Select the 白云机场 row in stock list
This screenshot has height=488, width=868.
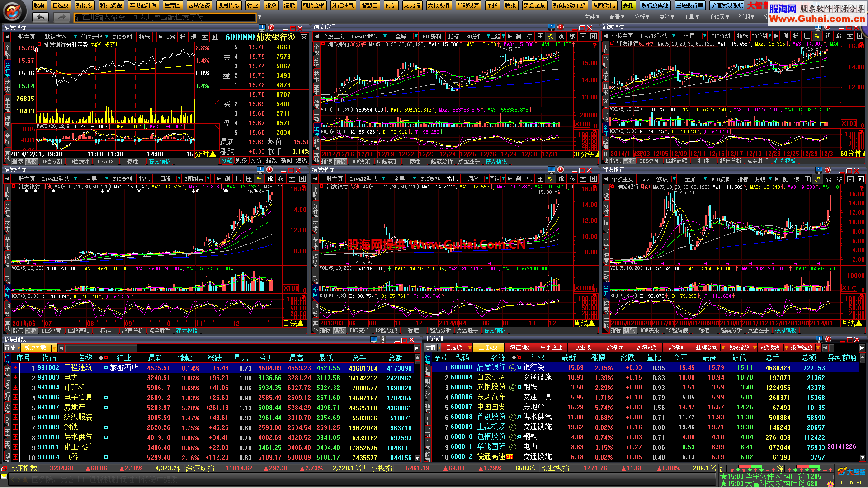pyautogui.click(x=644, y=378)
